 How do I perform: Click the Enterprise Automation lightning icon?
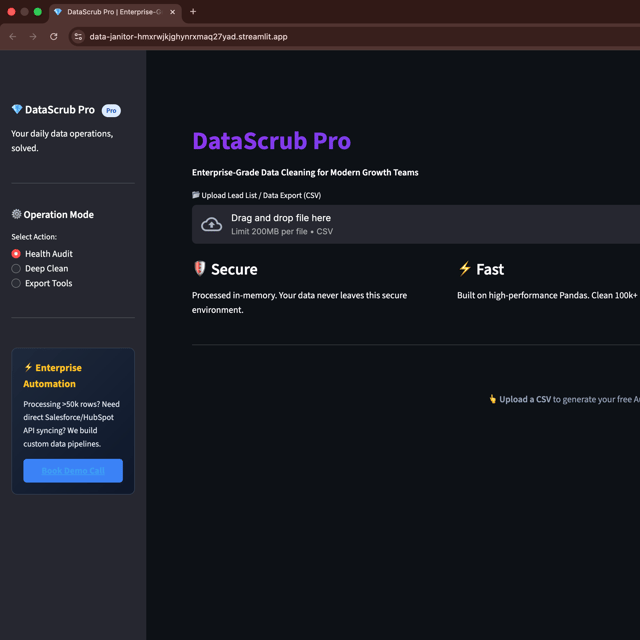28,367
